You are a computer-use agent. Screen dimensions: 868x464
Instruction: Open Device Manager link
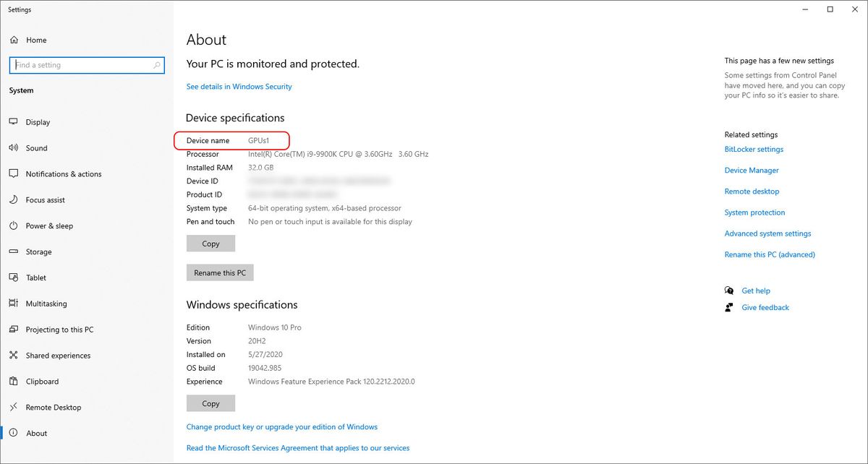point(752,171)
